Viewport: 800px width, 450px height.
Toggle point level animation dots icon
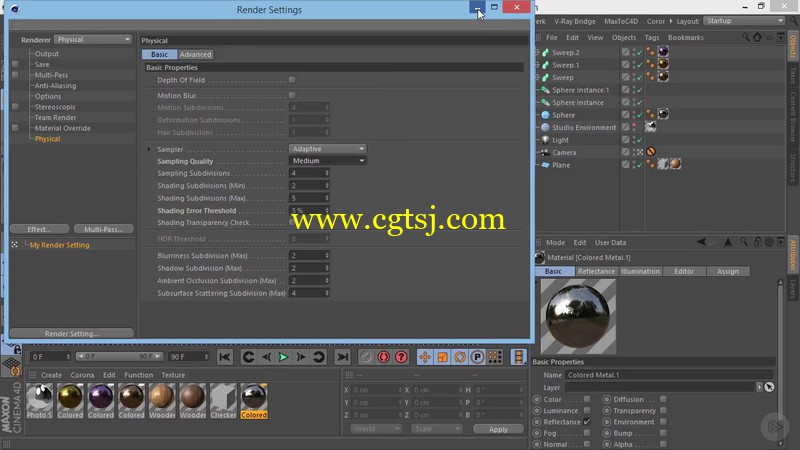tap(495, 357)
